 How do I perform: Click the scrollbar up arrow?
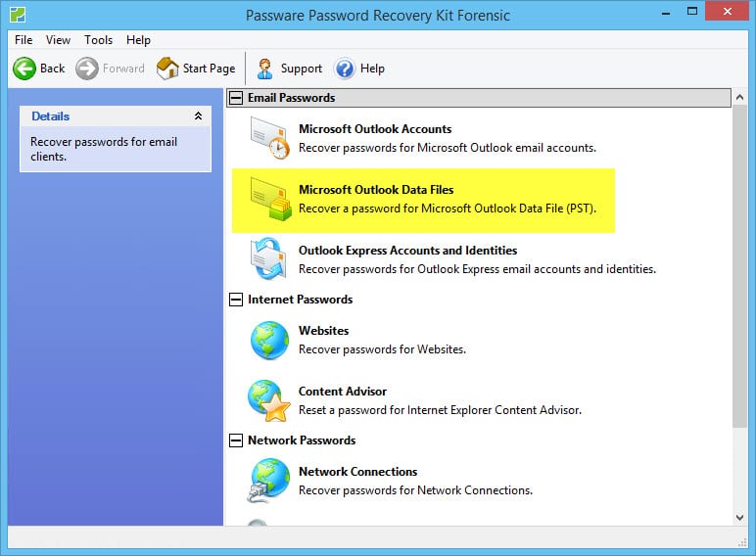tap(739, 97)
